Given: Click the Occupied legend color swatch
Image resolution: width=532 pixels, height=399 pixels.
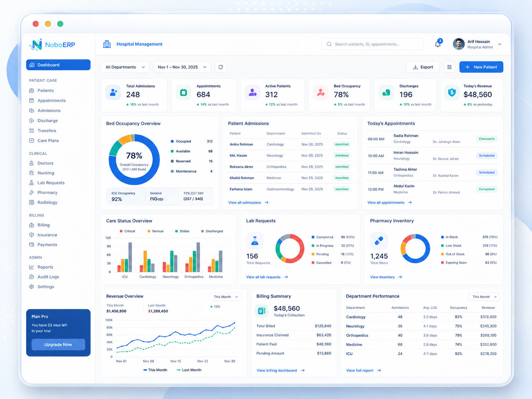Looking at the screenshot, I should point(172,141).
